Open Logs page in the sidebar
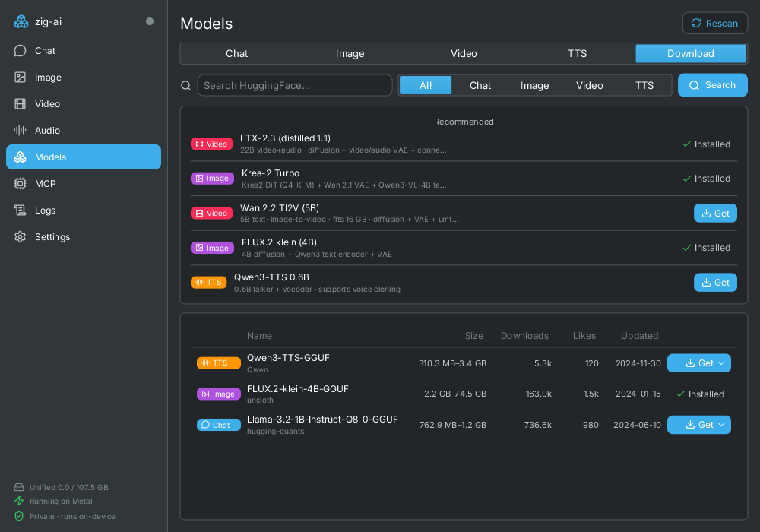 click(84, 211)
